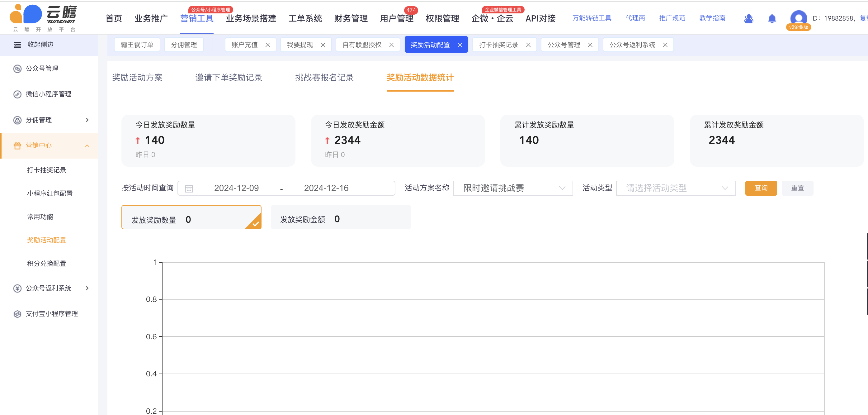Close the 我要提现 tab
This screenshot has height=415, width=868.
[323, 45]
